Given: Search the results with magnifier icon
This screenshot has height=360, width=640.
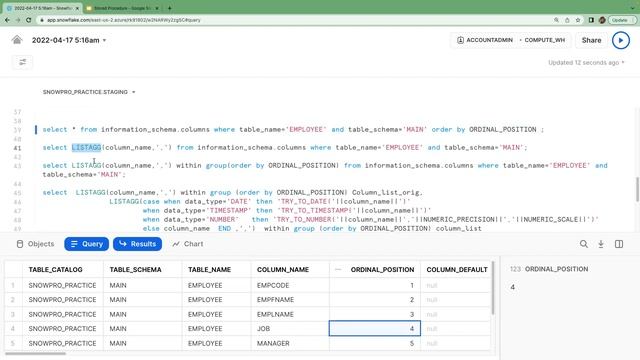Looking at the screenshot, I should tap(584, 244).
